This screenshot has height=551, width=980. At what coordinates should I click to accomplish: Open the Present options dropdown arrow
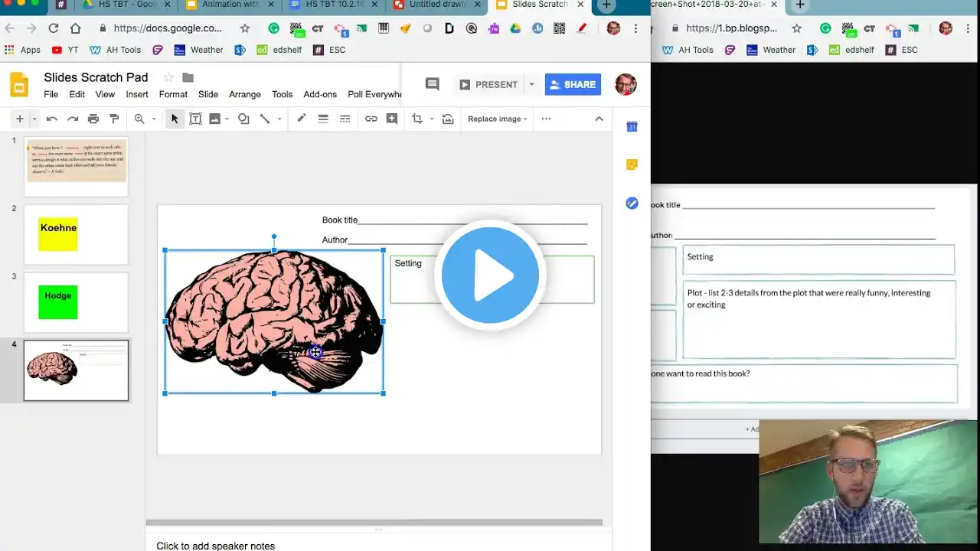[531, 84]
